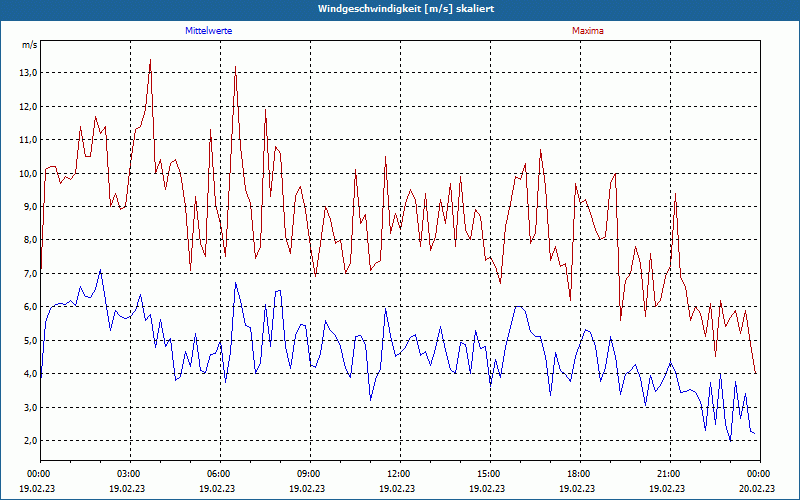Image resolution: width=800 pixels, height=500 pixels.
Task: Click the 6,0 y-axis value
Action: click(x=30, y=307)
